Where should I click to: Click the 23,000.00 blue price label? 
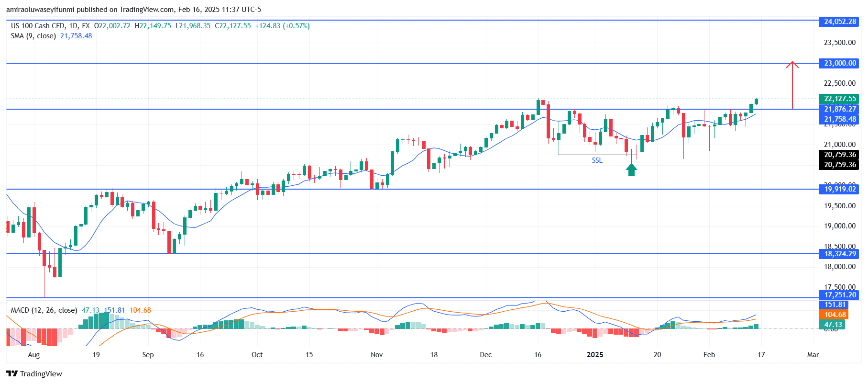click(x=839, y=63)
